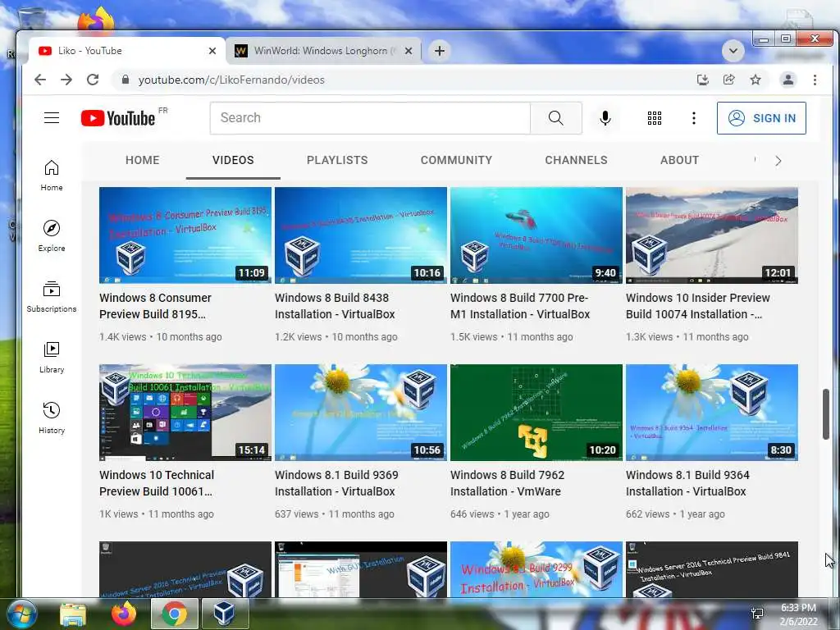
Task: Open the Windows 8 Consumer Preview Build 8195 thumbnail
Action: 185,235
